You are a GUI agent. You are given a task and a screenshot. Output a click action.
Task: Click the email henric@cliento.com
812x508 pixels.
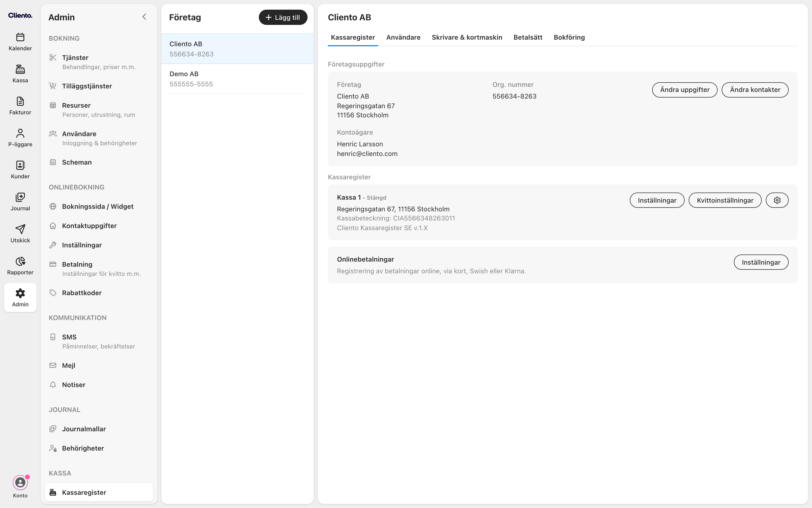pyautogui.click(x=367, y=153)
